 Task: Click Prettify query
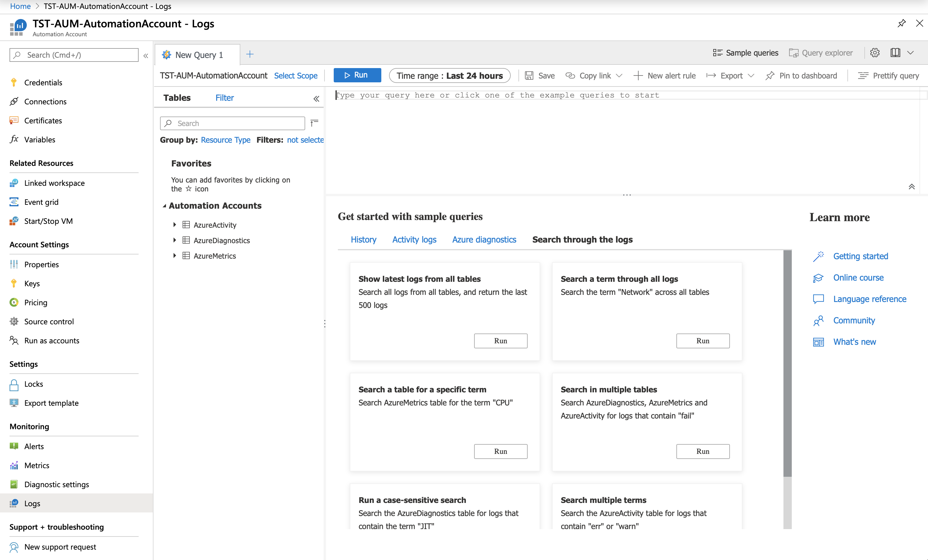point(888,75)
